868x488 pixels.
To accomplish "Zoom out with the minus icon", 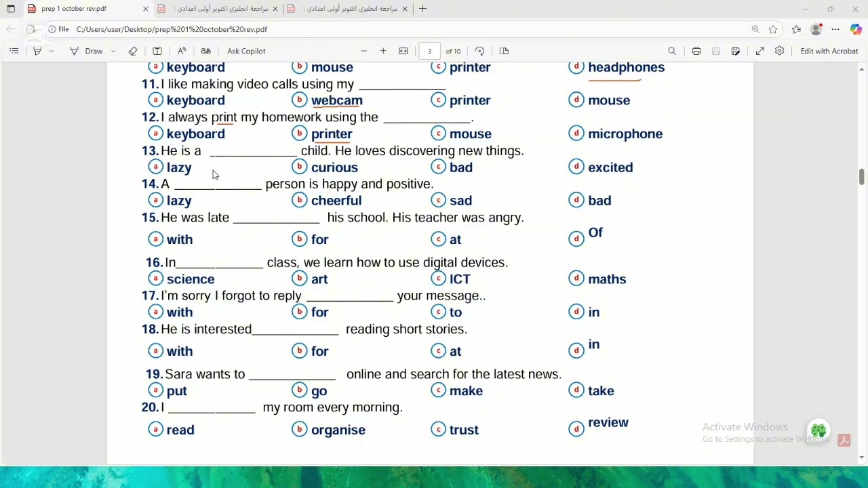I will coord(364,51).
